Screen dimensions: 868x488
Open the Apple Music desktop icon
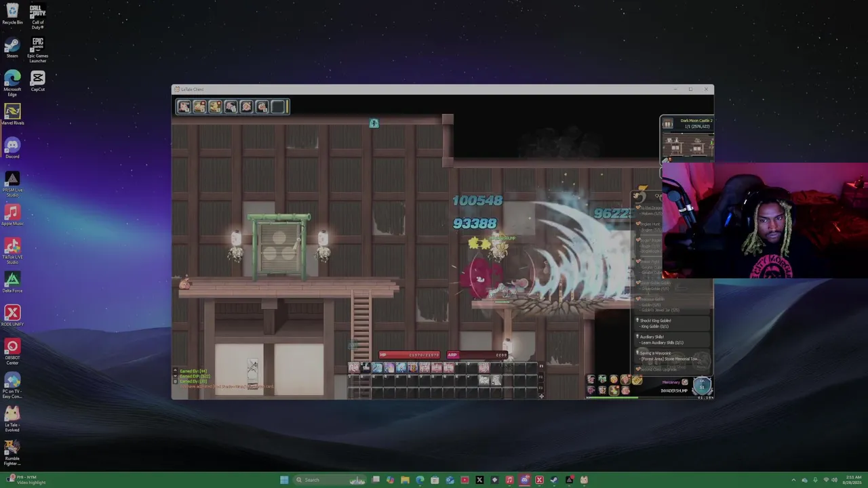[12, 215]
